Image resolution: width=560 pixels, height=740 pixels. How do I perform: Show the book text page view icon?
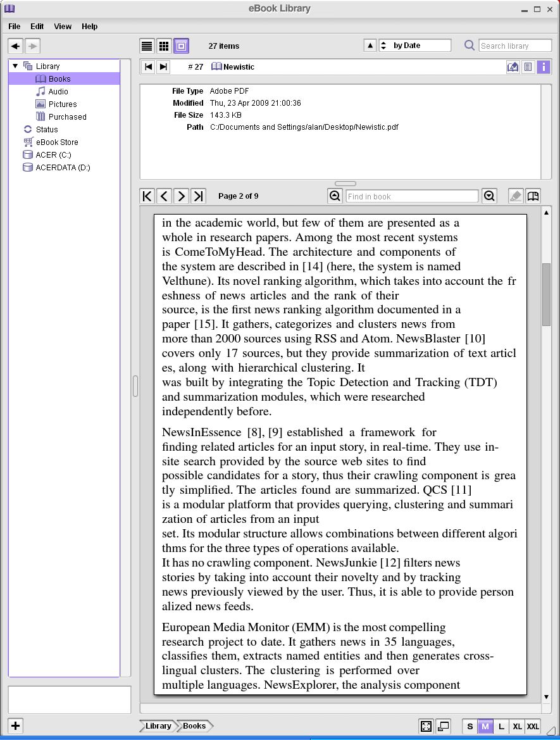click(x=528, y=67)
